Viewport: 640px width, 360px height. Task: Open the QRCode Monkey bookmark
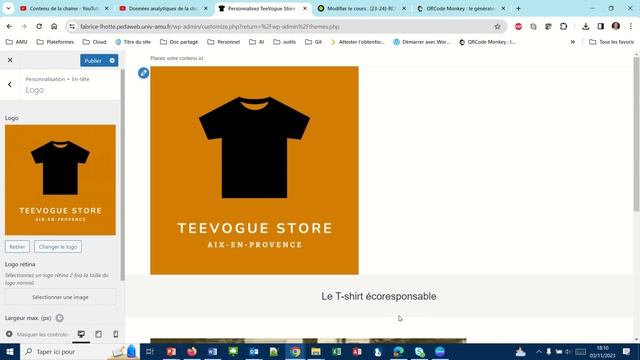(x=487, y=42)
